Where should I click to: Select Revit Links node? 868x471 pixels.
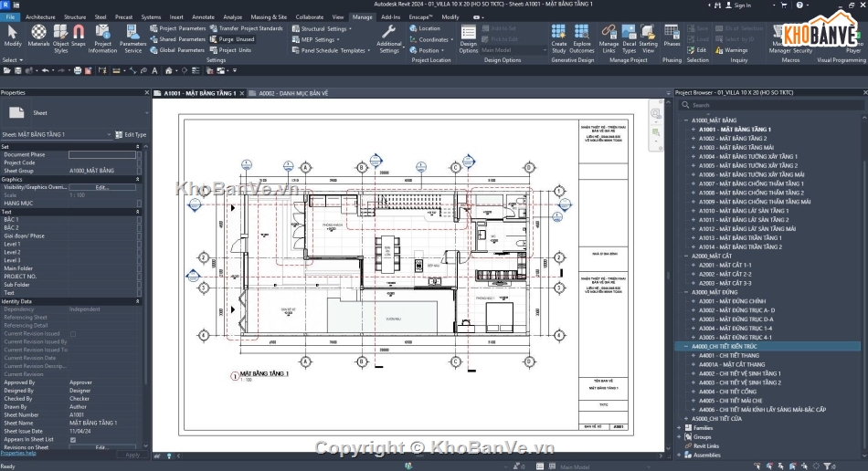[705, 446]
